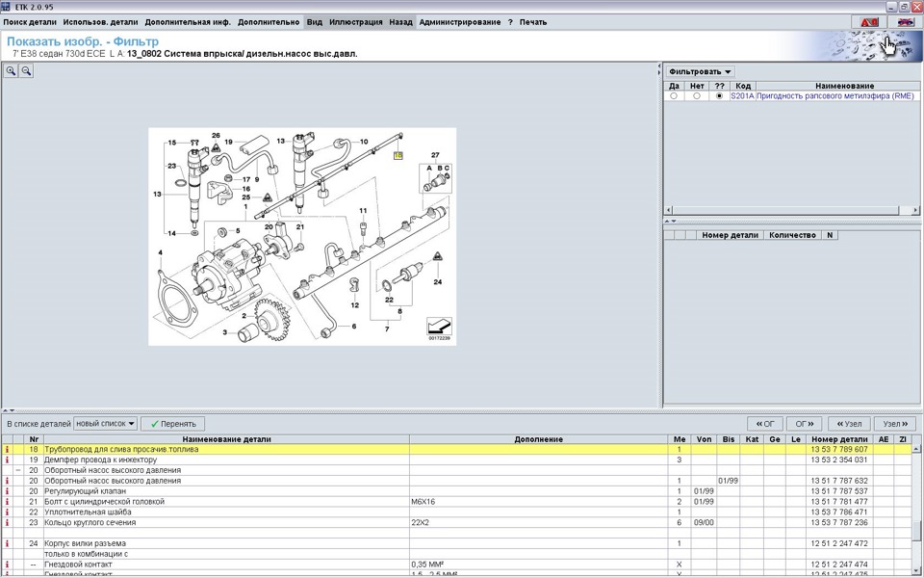
Task: Click the '« ОГ' previous group button
Action: pos(764,424)
